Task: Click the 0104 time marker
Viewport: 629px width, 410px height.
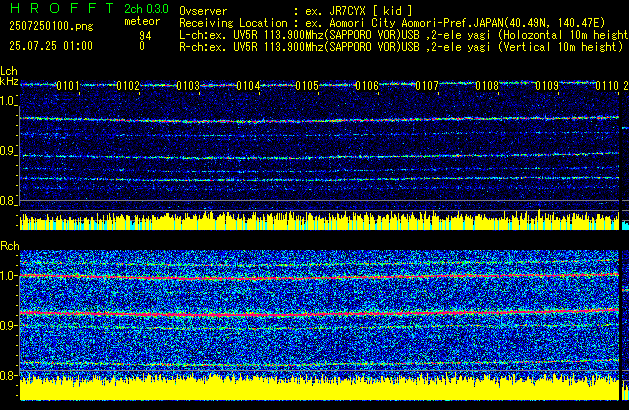Action: coord(248,86)
